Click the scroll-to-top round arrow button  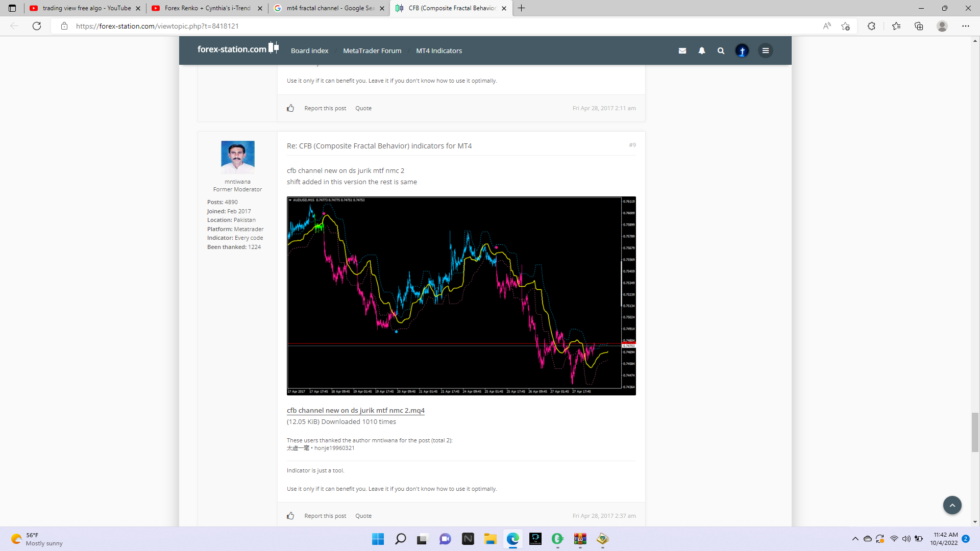pyautogui.click(x=952, y=505)
